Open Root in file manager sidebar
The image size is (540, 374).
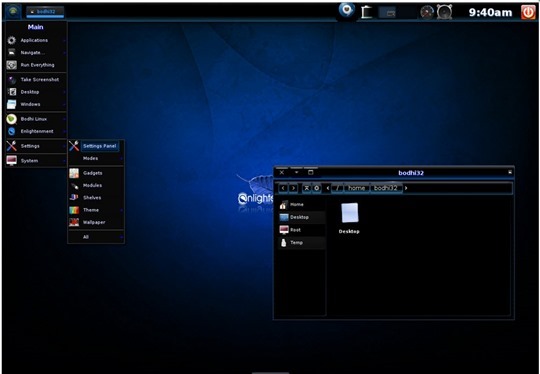pos(302,230)
